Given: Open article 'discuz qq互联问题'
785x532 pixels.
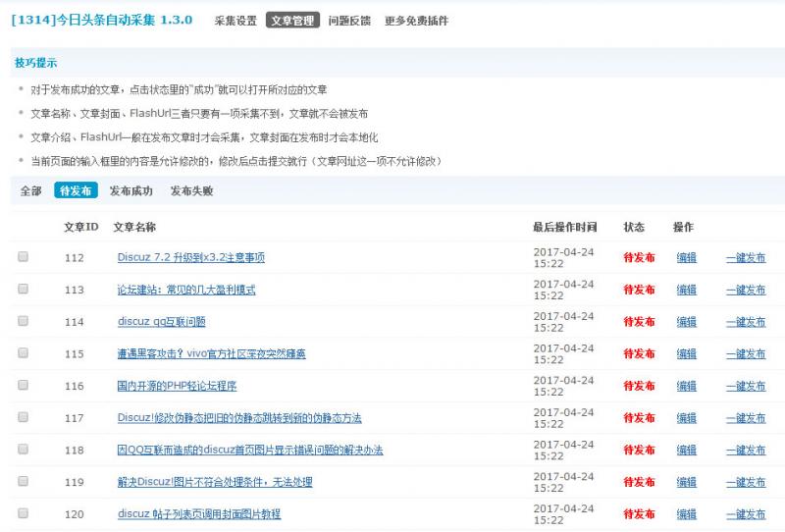Looking at the screenshot, I should pos(161,322).
